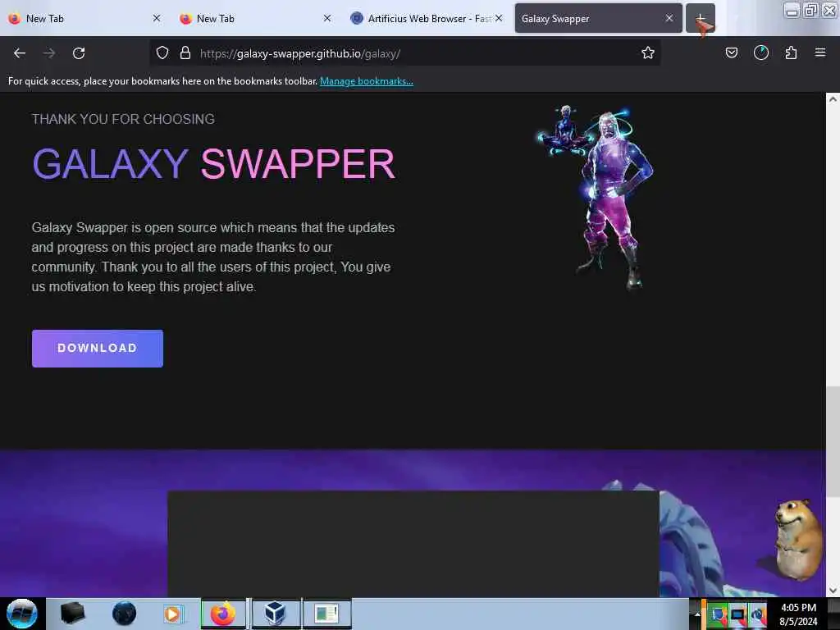The height and width of the screenshot is (630, 840).
Task: Click the THANK YOU FOR CHOOSING text
Action: [x=123, y=119]
